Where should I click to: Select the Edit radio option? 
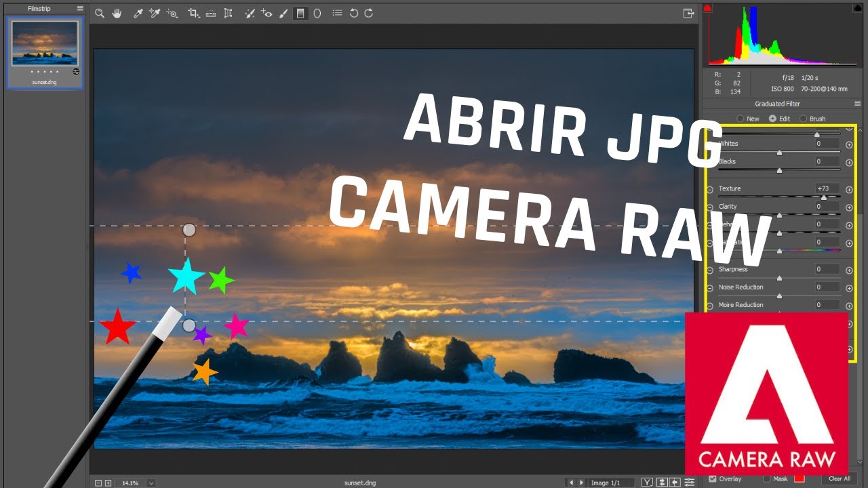772,119
